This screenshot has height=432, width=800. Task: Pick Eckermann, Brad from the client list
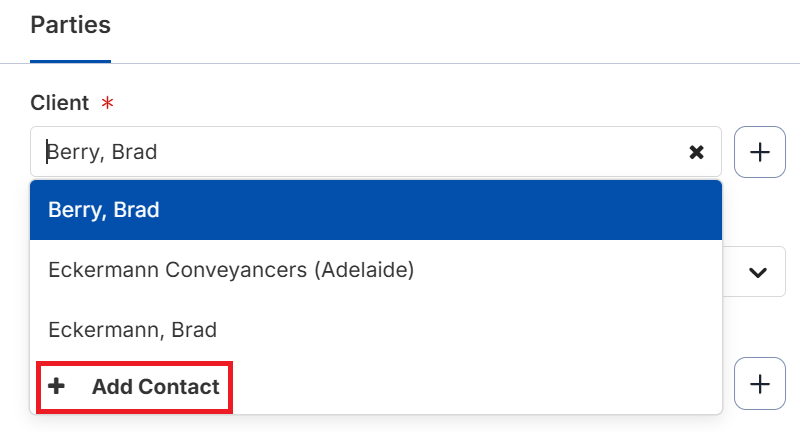tap(132, 329)
